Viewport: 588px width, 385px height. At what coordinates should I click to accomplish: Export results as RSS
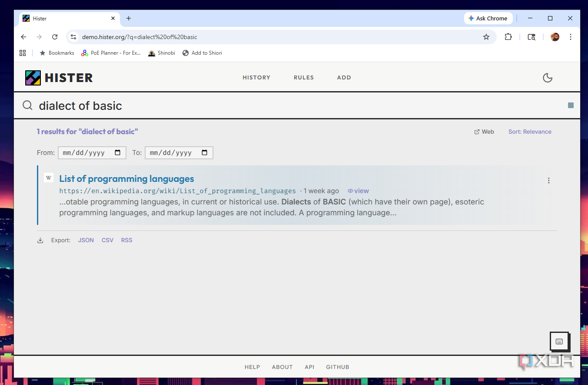(126, 240)
